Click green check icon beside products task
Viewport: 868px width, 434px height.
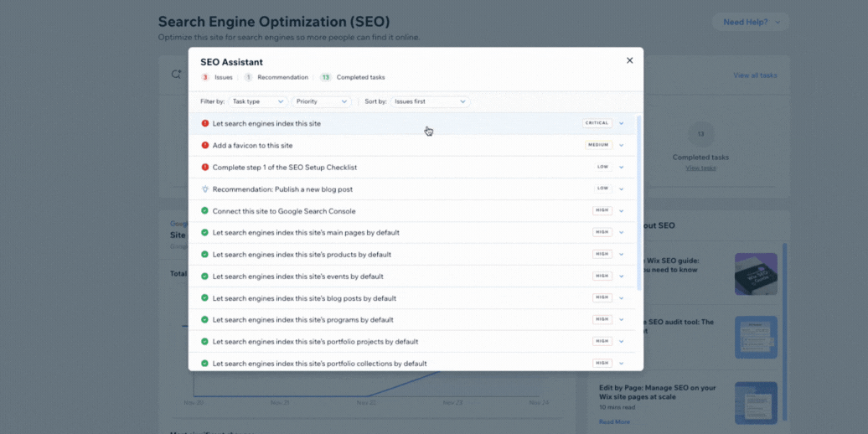coord(204,254)
